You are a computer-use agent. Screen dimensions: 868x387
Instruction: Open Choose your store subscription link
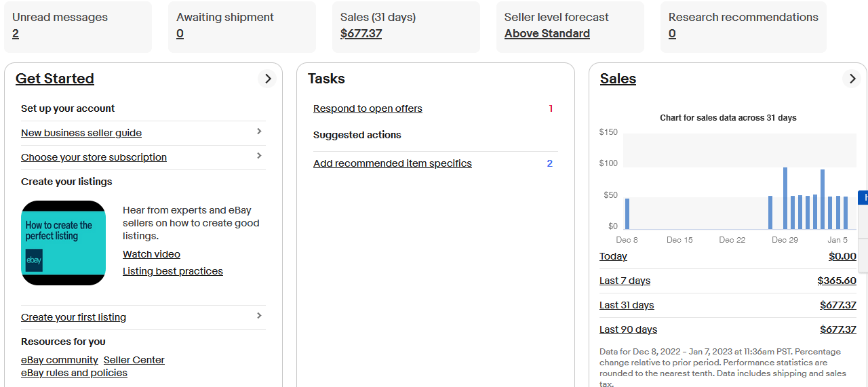pyautogui.click(x=94, y=157)
